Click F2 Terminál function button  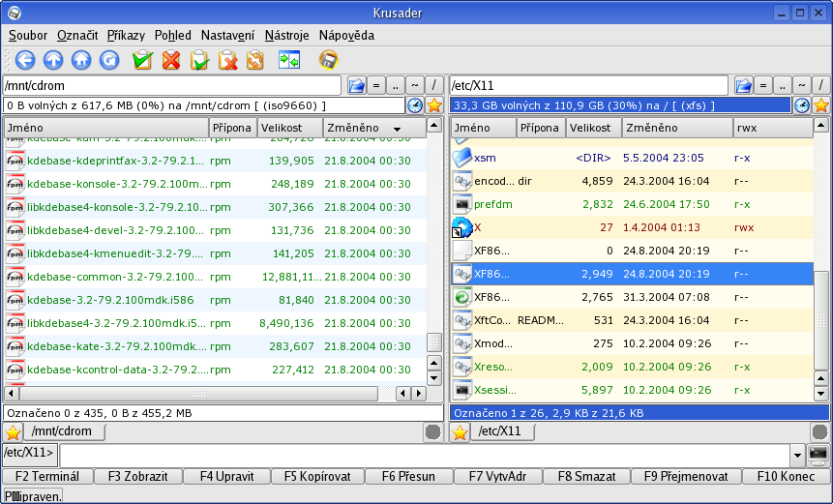click(47, 476)
